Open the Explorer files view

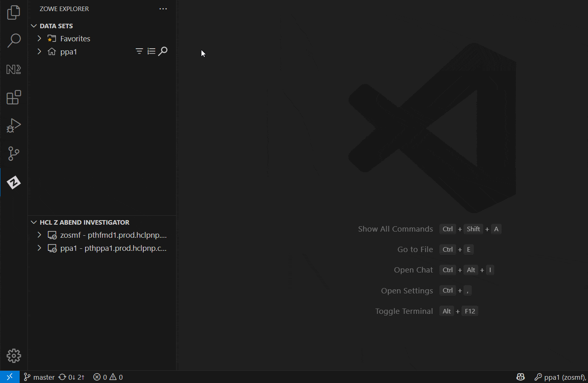14,12
